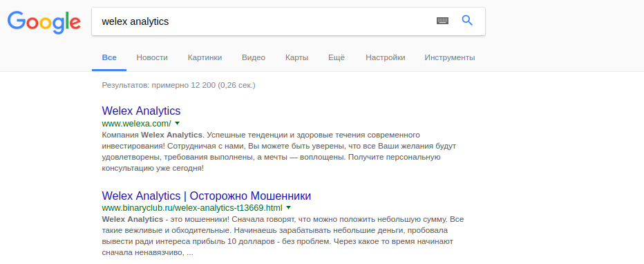Expand the 'Ещё' menu

[337, 57]
